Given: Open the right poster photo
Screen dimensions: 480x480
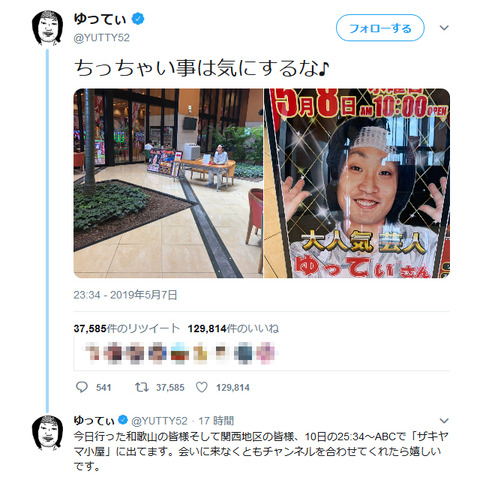Looking at the screenshot, I should tap(357, 183).
